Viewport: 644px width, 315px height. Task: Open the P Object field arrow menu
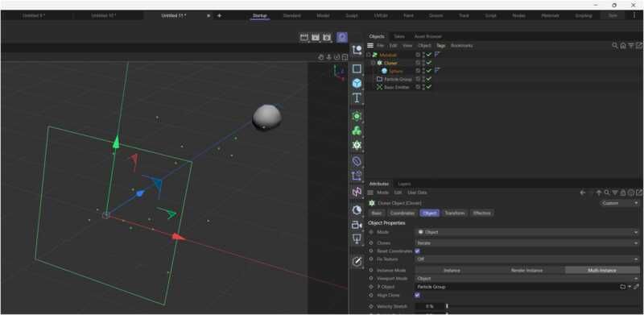click(630, 287)
